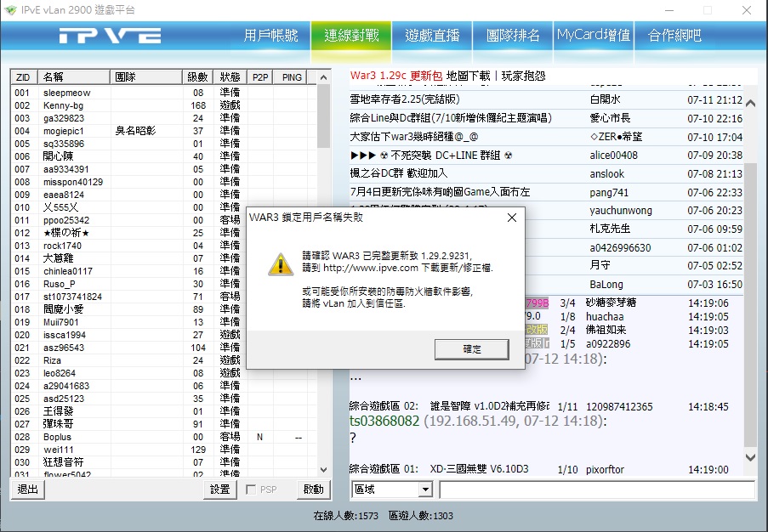Click chat sender ts03868082

pos(384,421)
